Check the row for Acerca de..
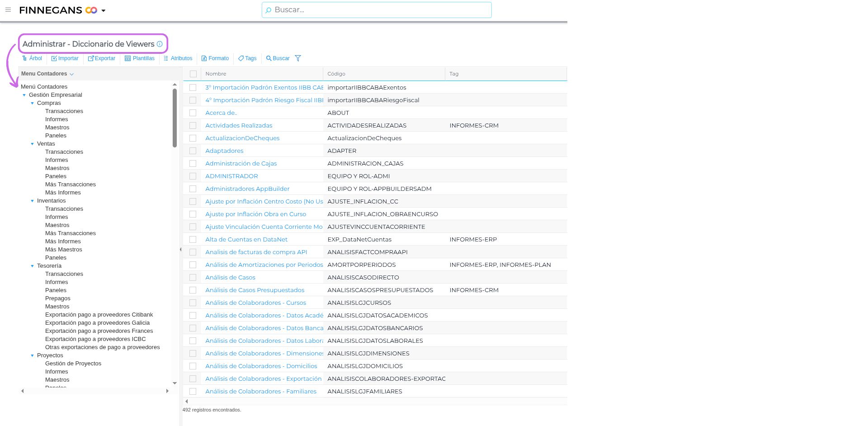868x426 pixels. pos(193,113)
